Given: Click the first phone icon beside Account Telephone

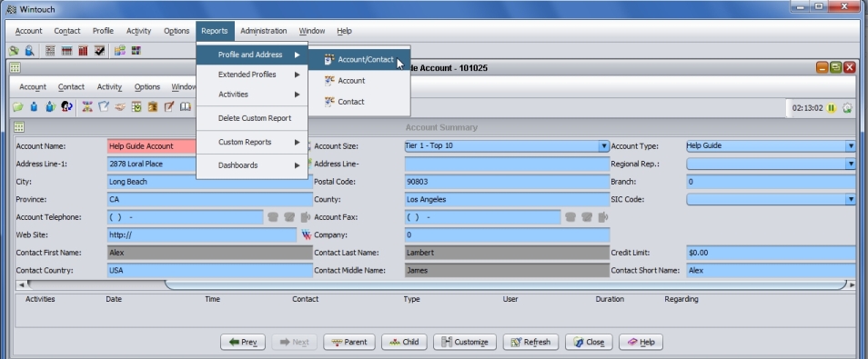Looking at the screenshot, I should tap(272, 217).
